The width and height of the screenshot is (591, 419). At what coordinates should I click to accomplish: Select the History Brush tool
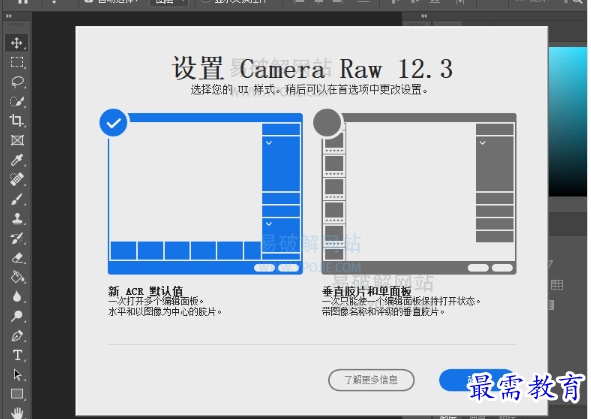[17, 238]
